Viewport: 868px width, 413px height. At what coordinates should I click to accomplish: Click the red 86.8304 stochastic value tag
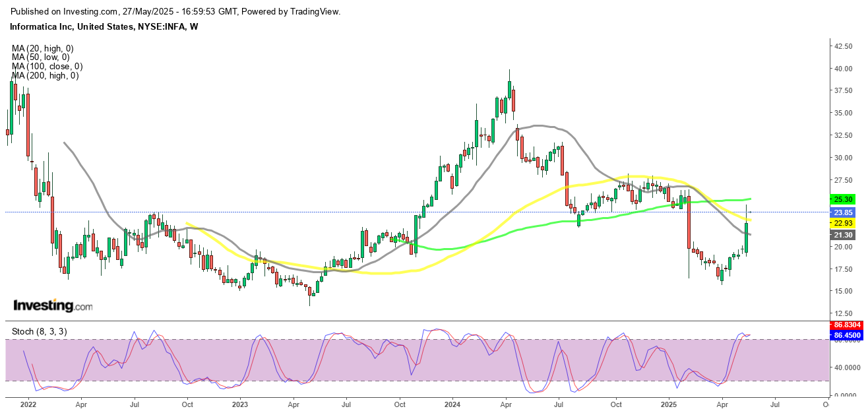click(x=846, y=326)
